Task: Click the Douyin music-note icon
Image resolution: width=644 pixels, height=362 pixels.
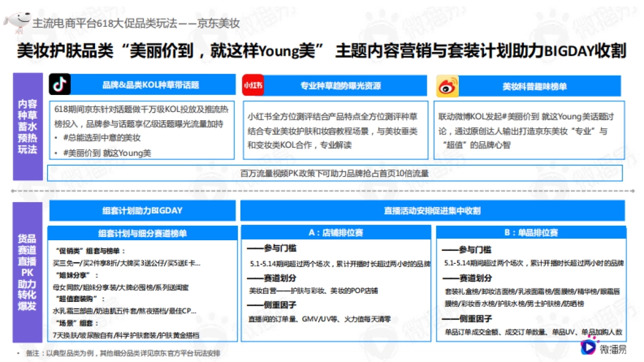Action: tap(61, 85)
